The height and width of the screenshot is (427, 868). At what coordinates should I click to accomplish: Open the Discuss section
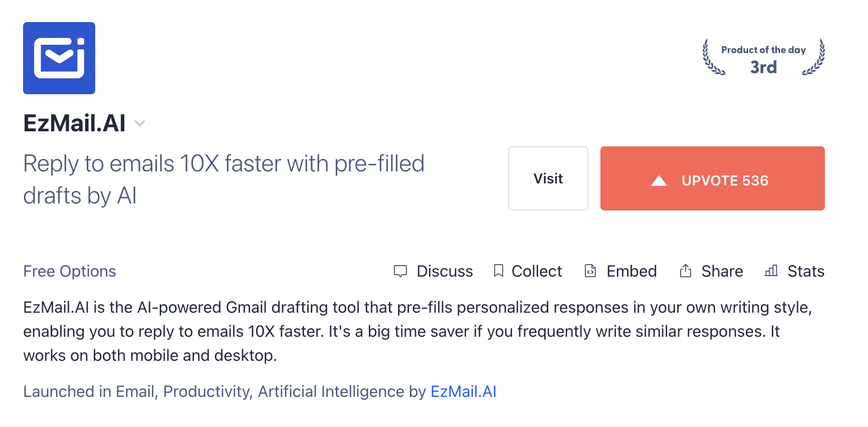[445, 271]
